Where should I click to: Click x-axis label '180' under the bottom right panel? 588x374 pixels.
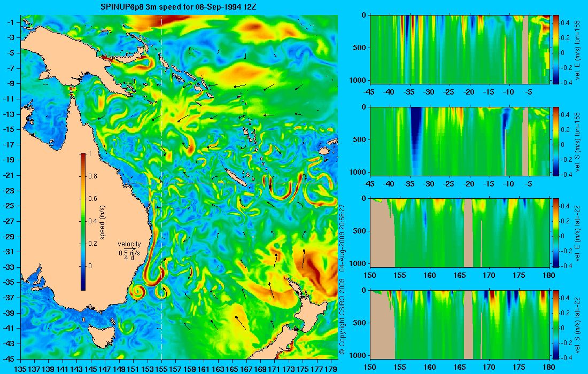[x=550, y=367]
